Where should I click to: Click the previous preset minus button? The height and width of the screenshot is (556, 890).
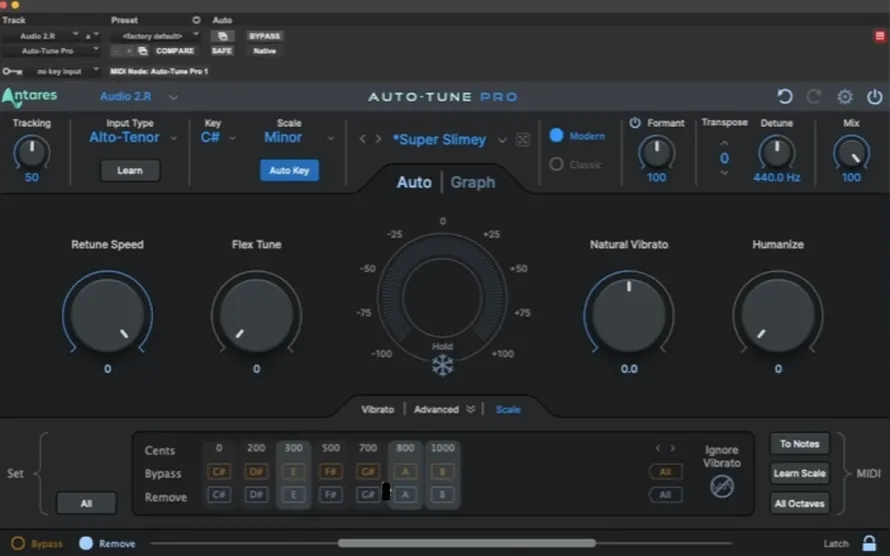pyautogui.click(x=116, y=51)
